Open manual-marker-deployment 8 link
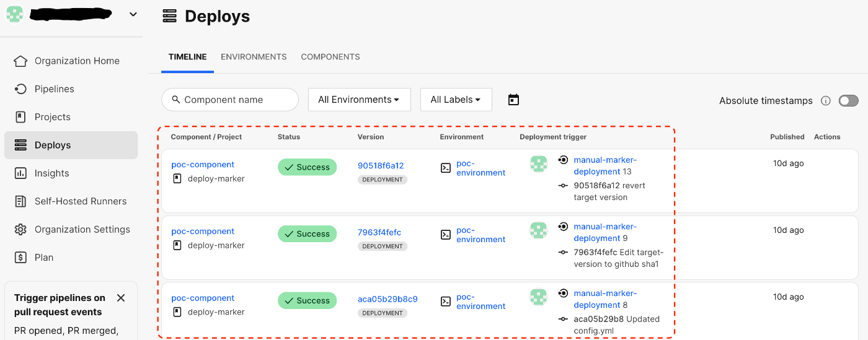 (605, 299)
